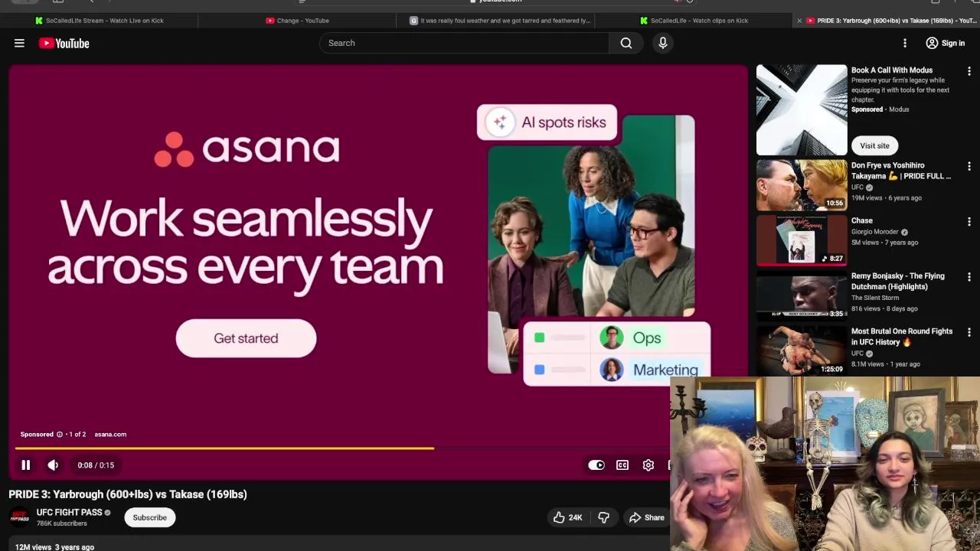Play the Don Frye vs Takayama thumbnail
Screen dimensions: 980x551
[802, 185]
